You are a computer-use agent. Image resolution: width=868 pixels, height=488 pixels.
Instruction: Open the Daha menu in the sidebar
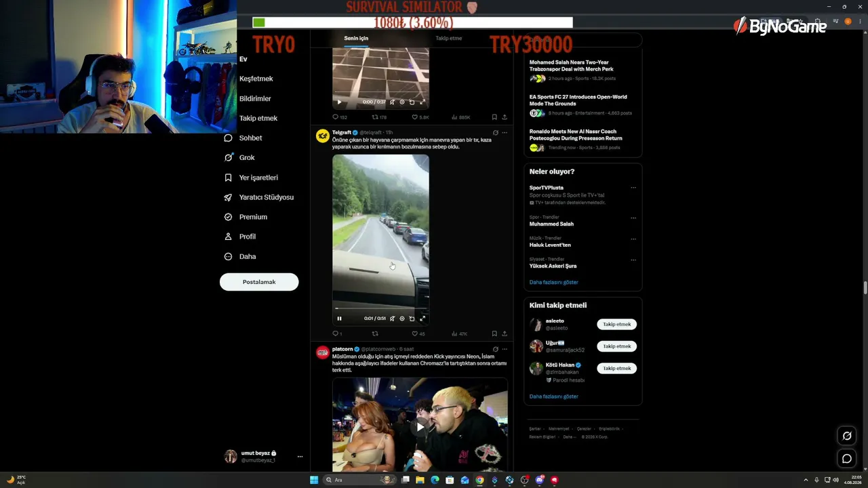pyautogui.click(x=240, y=256)
